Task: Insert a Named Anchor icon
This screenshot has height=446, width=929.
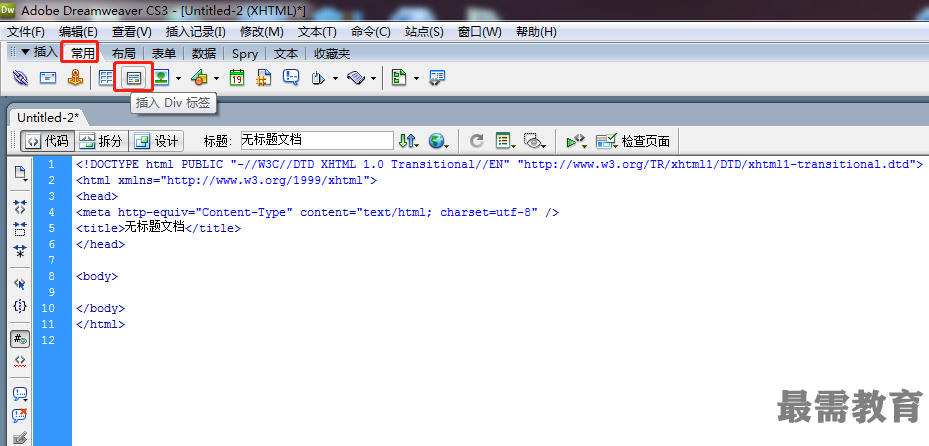Action: (x=75, y=78)
